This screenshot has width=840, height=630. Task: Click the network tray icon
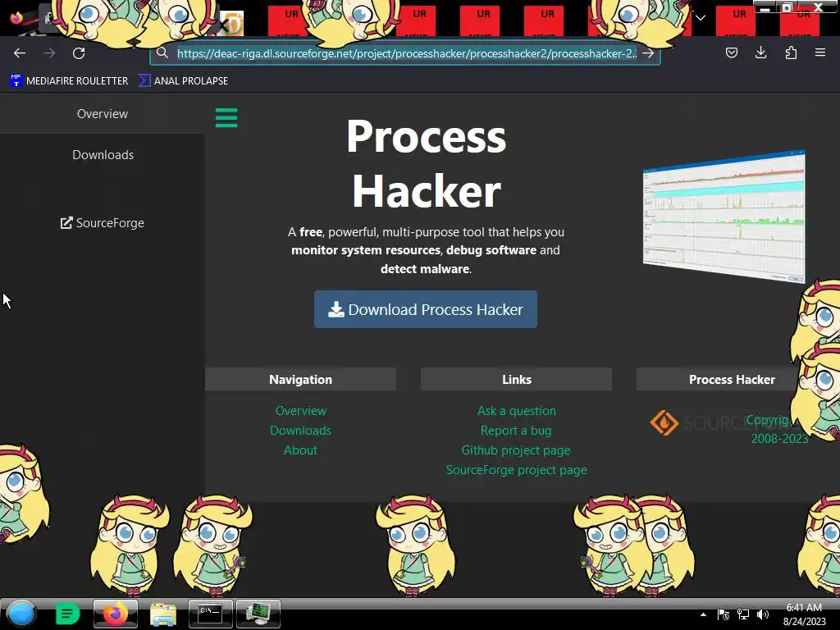click(743, 614)
